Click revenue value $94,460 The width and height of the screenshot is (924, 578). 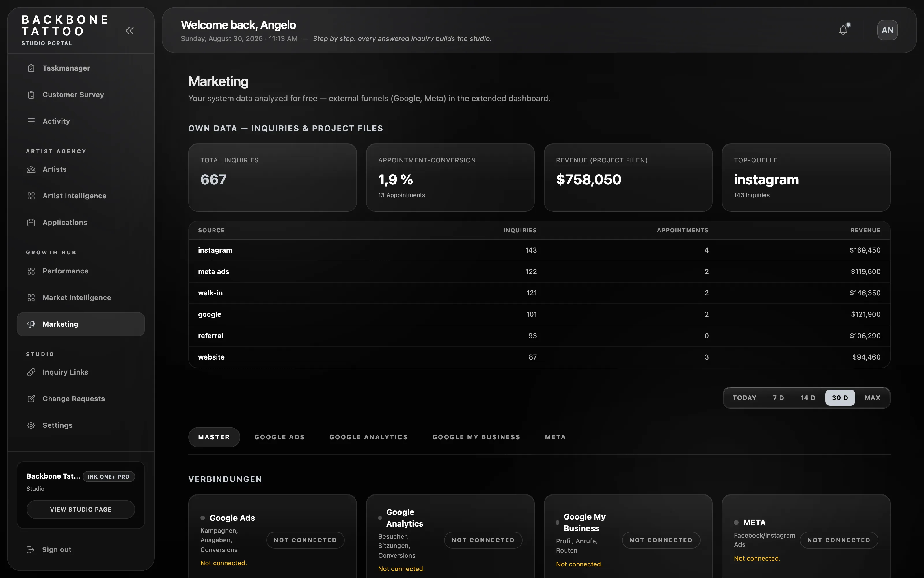(x=866, y=357)
